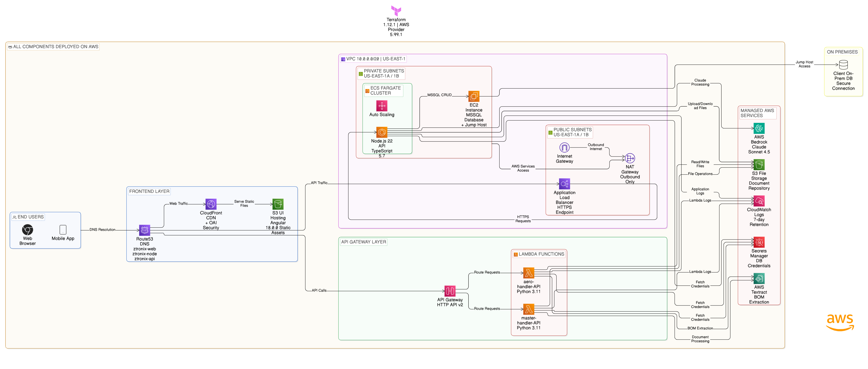Screen dimensions: 868x369
Task: Select the Client On-Prem DB icon
Action: [x=843, y=64]
